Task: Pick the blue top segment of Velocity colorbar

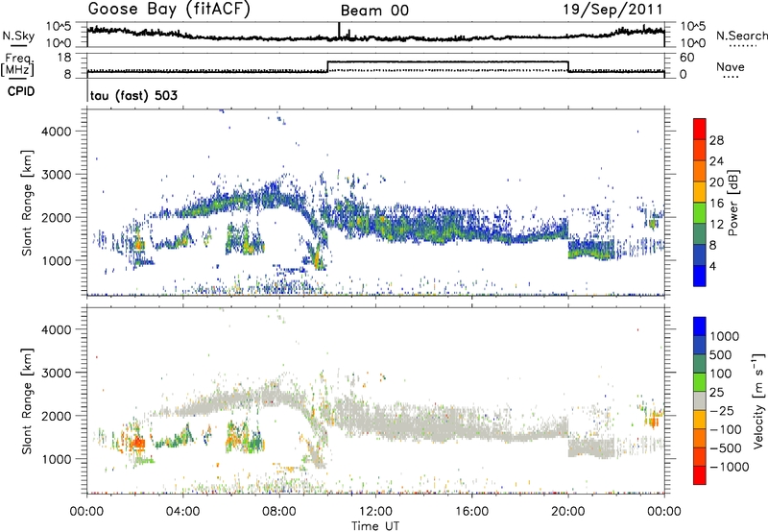Action: point(700,326)
